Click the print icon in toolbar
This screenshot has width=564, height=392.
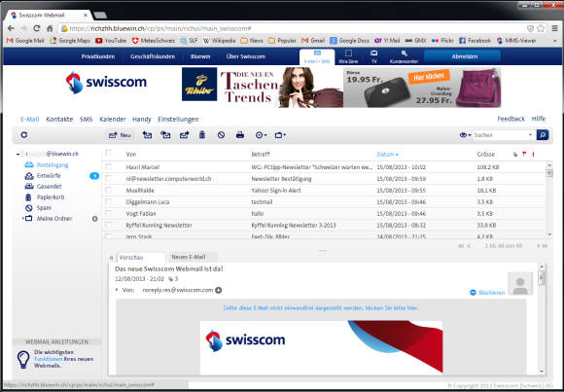point(240,135)
